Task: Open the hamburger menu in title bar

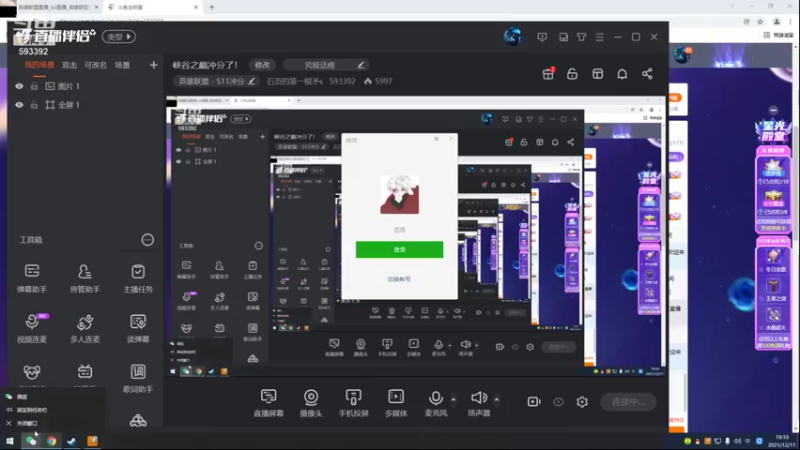Action: [599, 37]
